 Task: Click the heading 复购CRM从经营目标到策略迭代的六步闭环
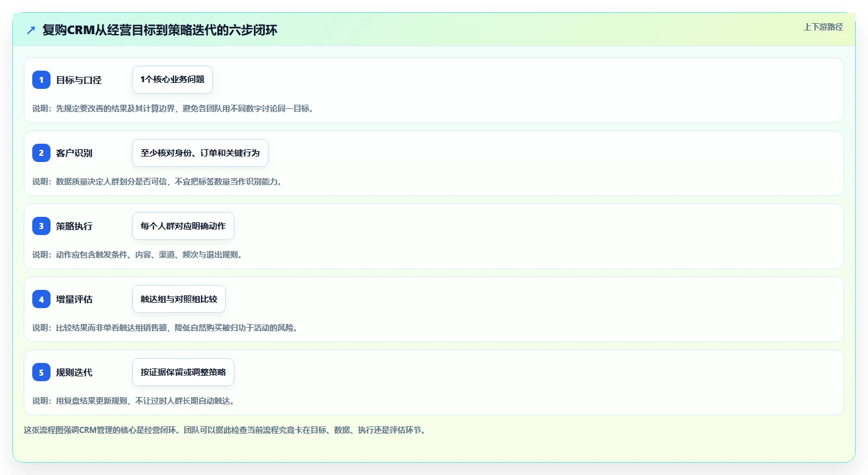160,30
